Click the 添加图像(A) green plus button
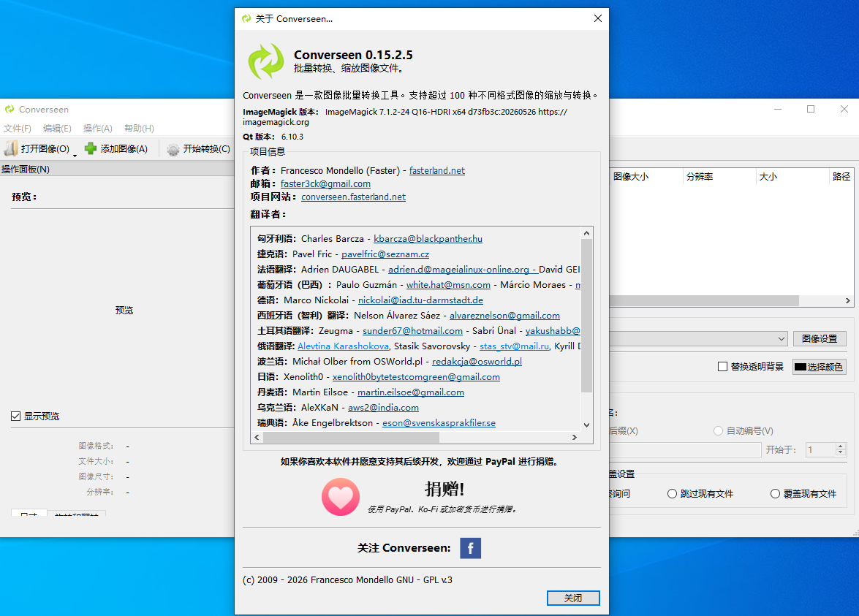 116,149
